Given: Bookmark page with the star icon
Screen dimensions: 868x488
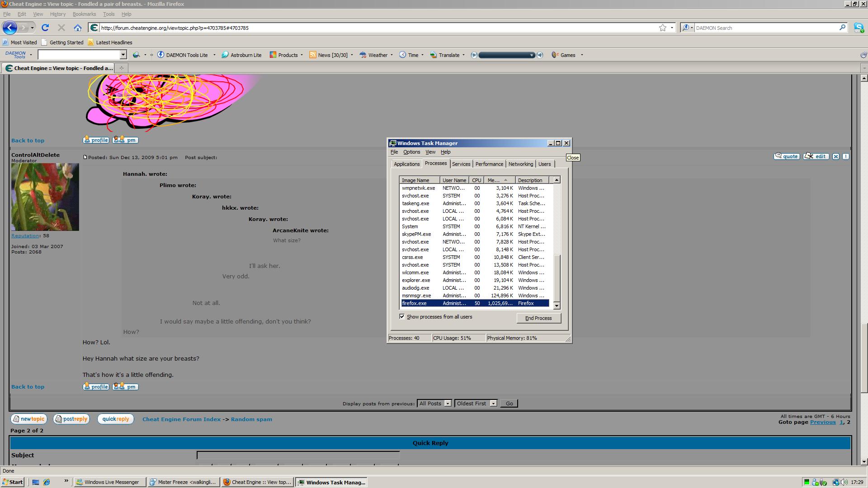Looking at the screenshot, I should click(662, 28).
